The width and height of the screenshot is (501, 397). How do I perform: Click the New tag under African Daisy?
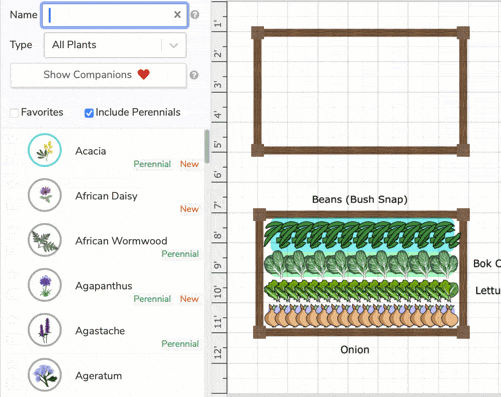click(189, 209)
